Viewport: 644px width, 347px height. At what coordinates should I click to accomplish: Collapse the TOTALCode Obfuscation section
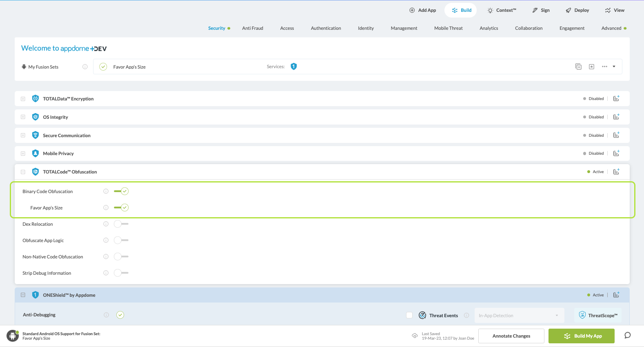(23, 172)
